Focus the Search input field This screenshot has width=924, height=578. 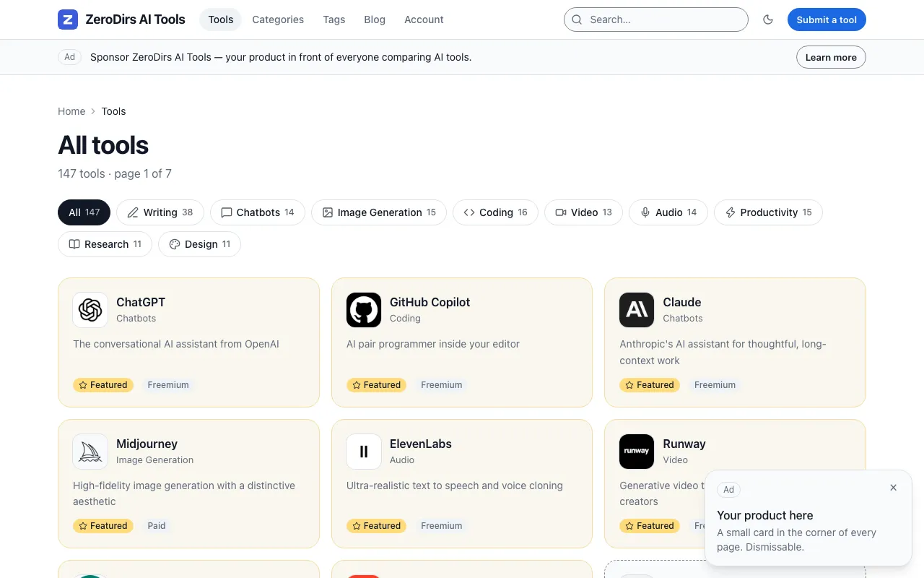click(x=655, y=20)
